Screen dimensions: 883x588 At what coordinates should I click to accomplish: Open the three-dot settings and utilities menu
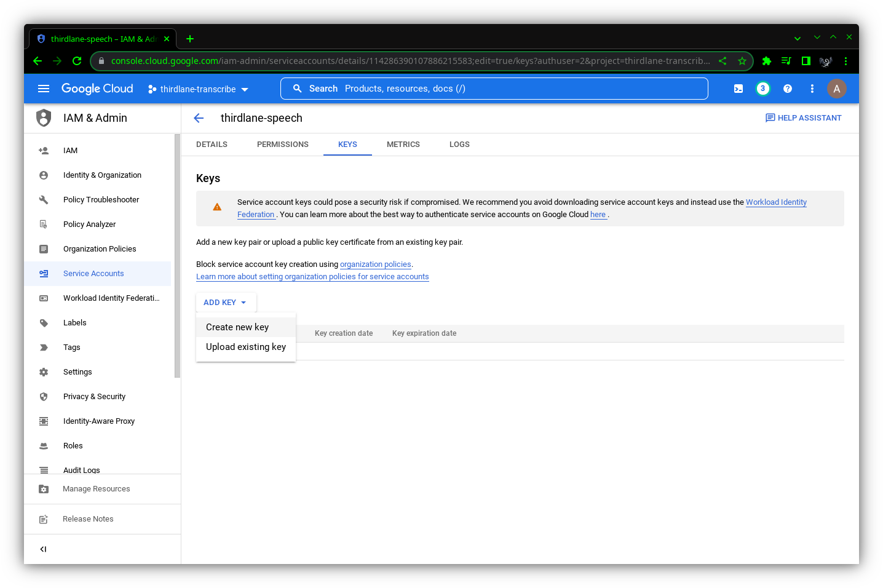[x=812, y=89]
